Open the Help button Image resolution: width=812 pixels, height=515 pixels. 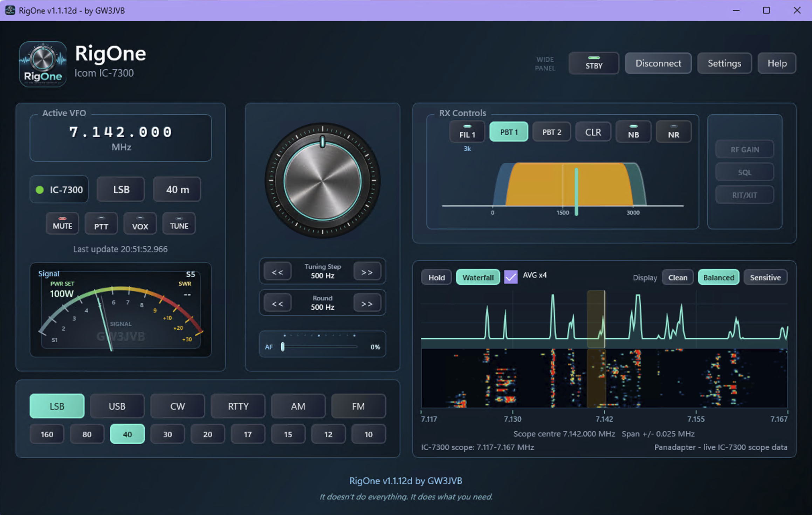pyautogui.click(x=777, y=63)
